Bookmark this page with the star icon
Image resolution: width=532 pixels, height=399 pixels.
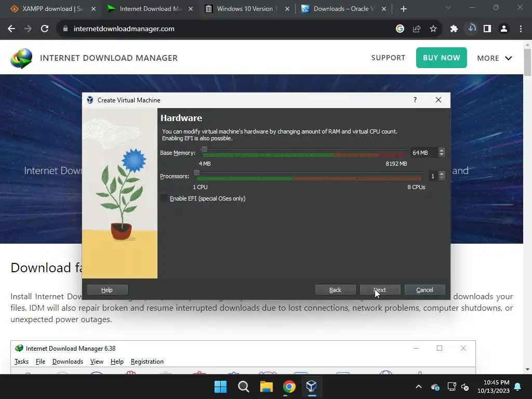433,29
